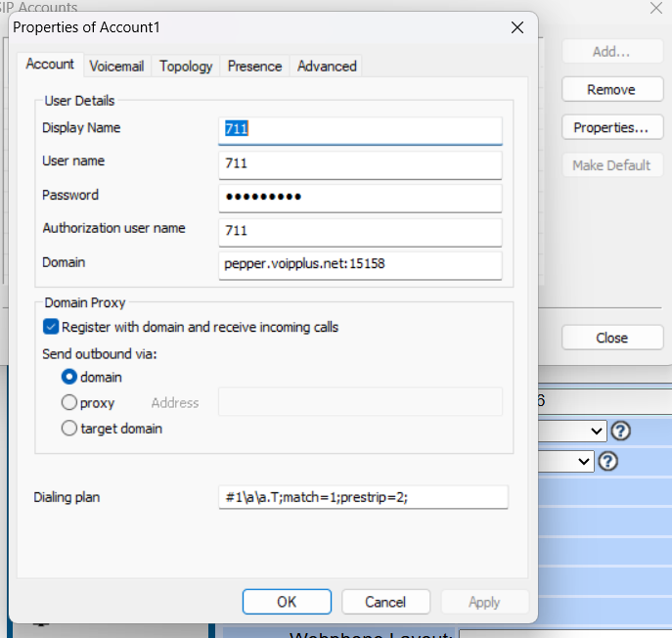This screenshot has width=672, height=638.
Task: Click the Domain input field
Action: [x=360, y=264]
